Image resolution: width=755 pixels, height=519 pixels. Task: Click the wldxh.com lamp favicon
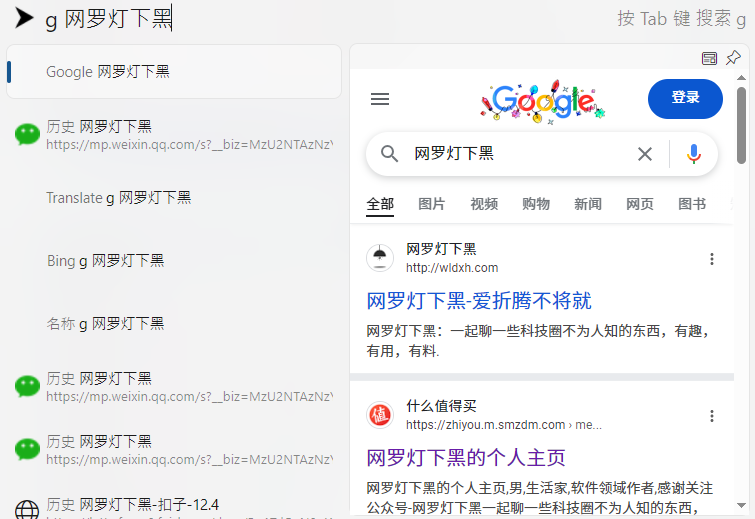point(380,258)
